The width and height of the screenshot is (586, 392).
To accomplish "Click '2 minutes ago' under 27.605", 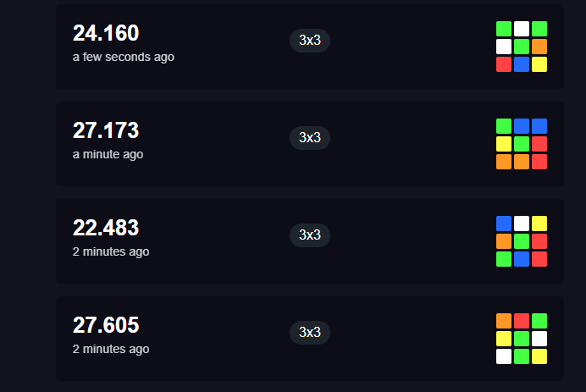I will click(x=111, y=349).
